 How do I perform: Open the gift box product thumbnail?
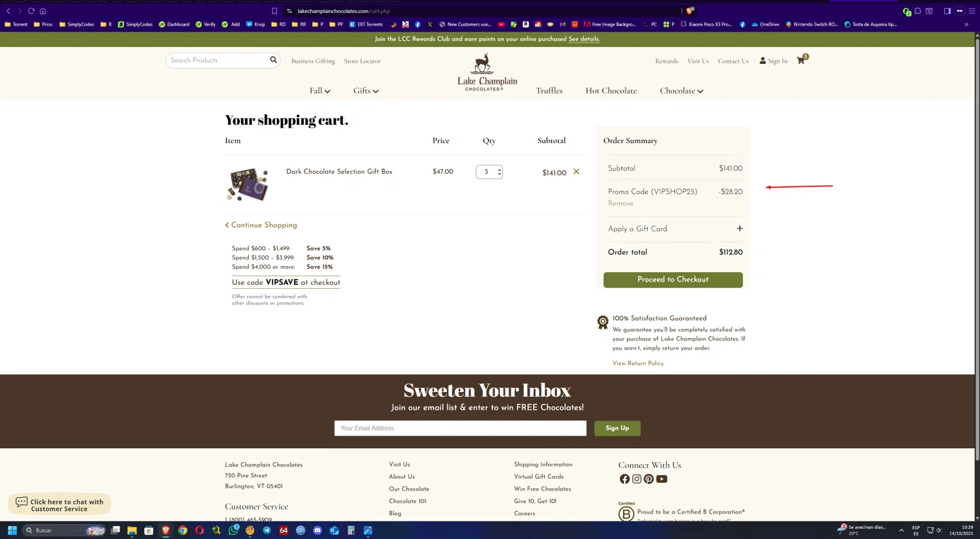pos(248,184)
